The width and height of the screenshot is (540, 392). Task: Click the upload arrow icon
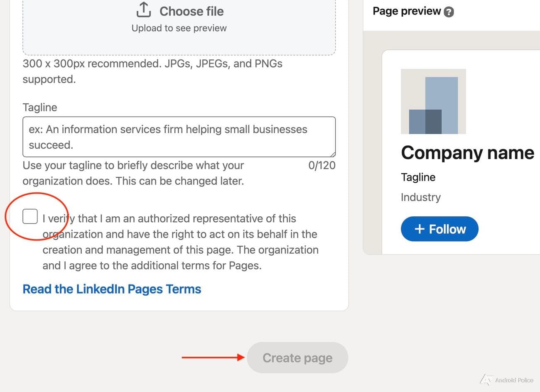[x=143, y=10]
